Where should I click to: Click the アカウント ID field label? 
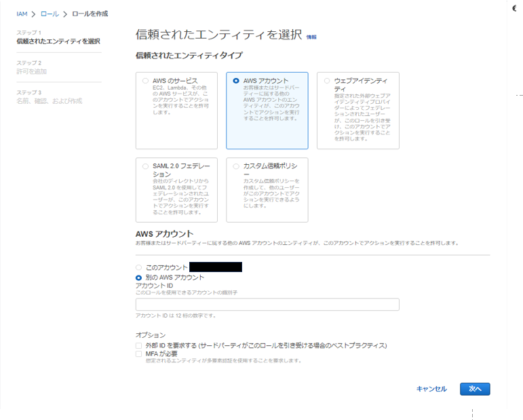[x=155, y=286]
